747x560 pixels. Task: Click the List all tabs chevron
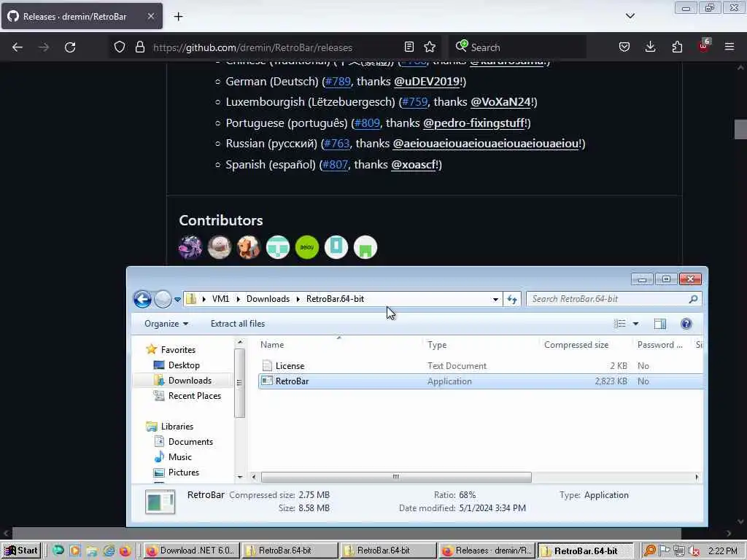click(x=630, y=16)
